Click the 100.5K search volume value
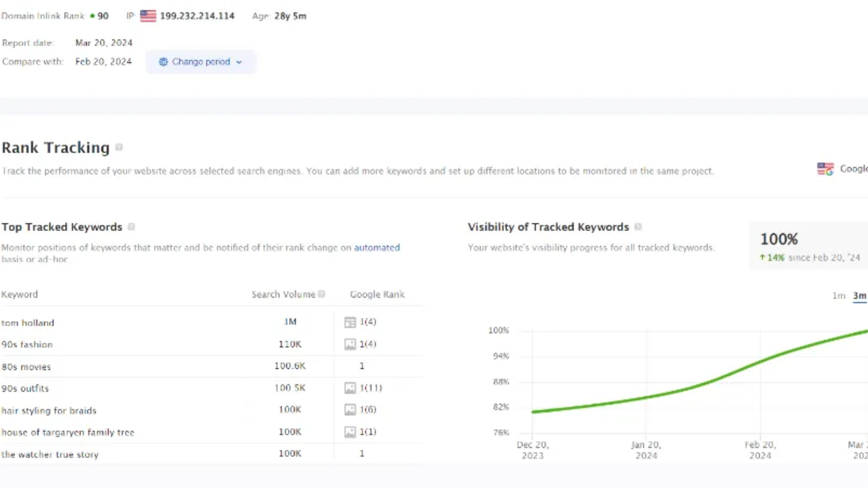868x488 pixels. tap(290, 388)
